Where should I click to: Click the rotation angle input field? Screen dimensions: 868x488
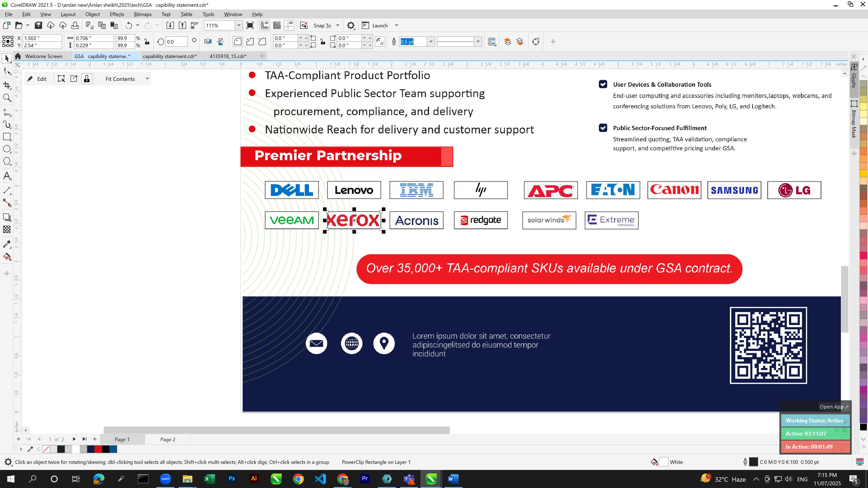(176, 42)
